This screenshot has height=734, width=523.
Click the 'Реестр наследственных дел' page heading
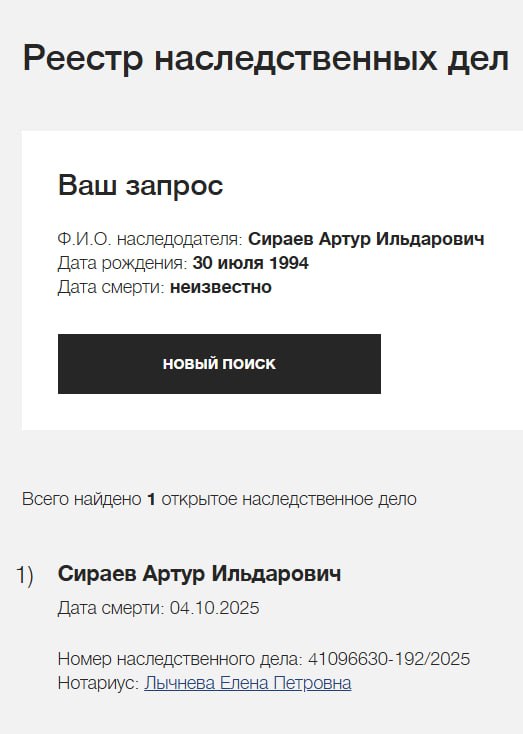(x=265, y=59)
